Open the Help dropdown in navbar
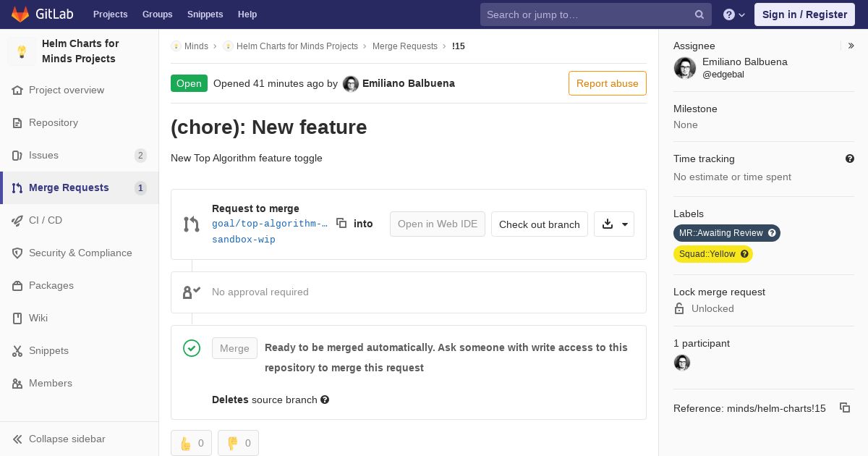 [734, 14]
